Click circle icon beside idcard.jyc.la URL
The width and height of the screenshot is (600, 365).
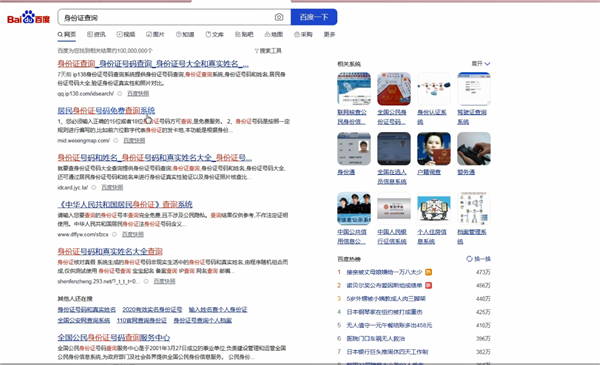pyautogui.click(x=94, y=187)
